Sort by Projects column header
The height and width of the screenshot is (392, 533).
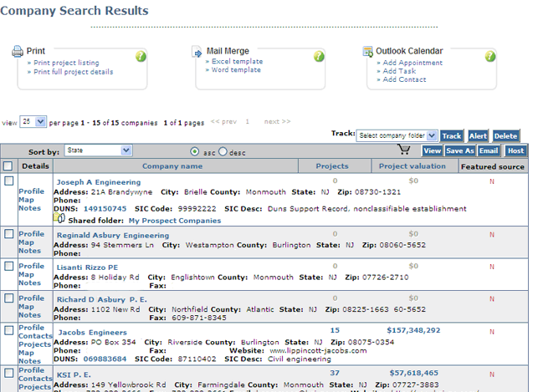point(332,166)
